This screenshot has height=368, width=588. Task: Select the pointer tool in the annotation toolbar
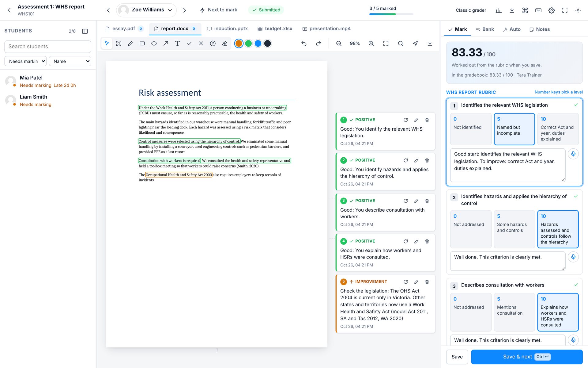point(107,44)
